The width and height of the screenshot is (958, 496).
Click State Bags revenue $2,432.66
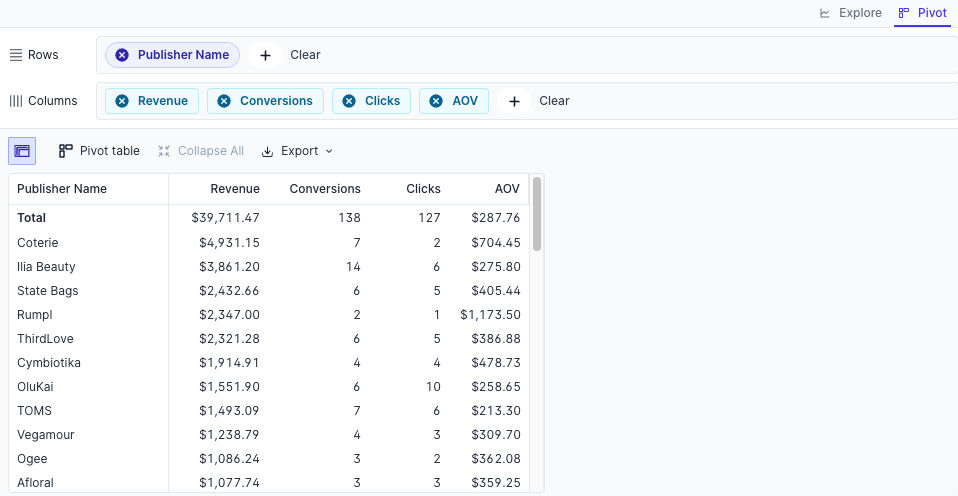point(229,291)
